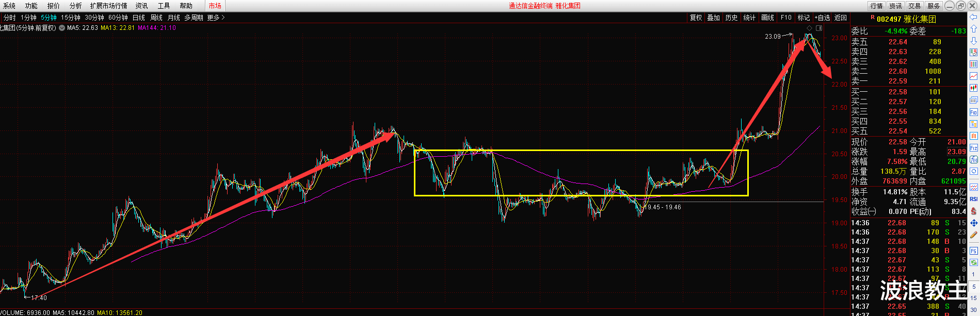Select the 5分钟 period
Viewport: 980px width, 316px height.
49,18
